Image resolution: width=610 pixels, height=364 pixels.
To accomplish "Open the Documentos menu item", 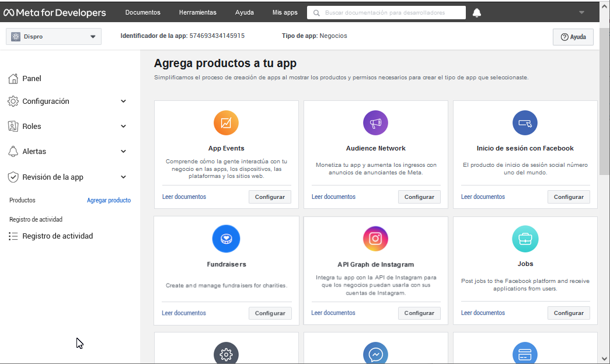I will pos(142,12).
